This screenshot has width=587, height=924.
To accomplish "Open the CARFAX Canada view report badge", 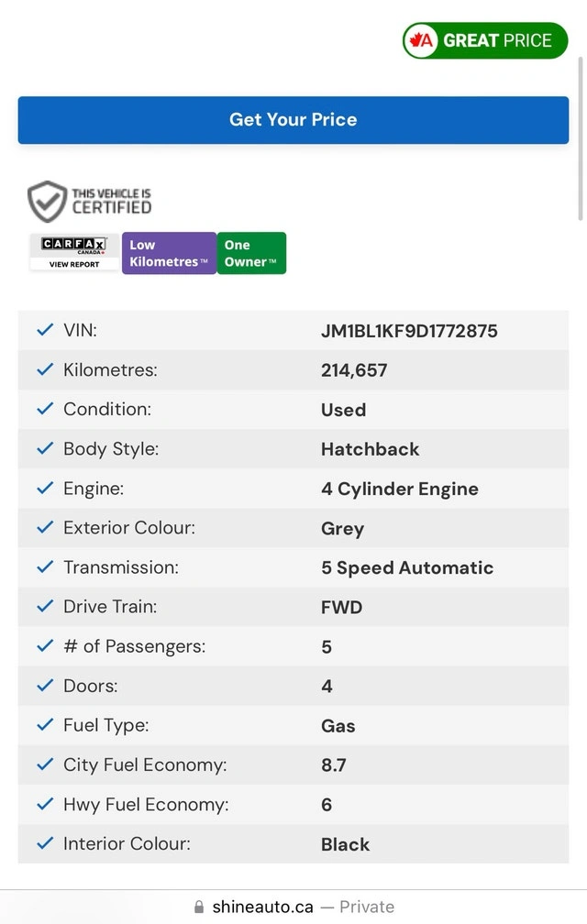I will click(74, 253).
